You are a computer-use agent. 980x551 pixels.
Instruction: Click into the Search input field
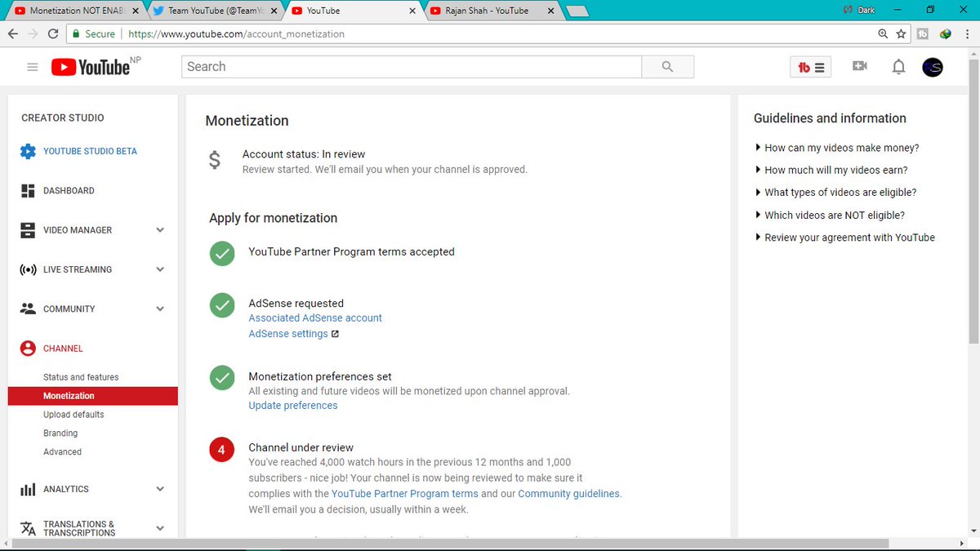[x=412, y=67]
